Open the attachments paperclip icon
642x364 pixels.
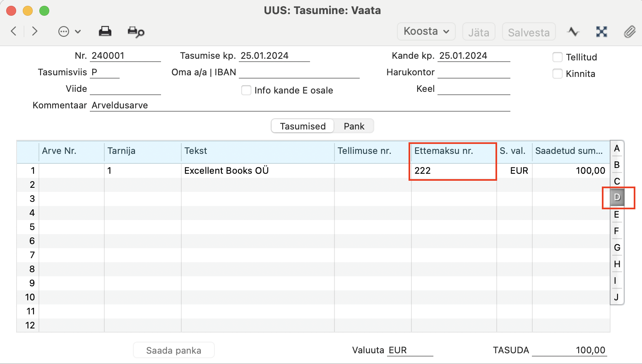pos(630,31)
